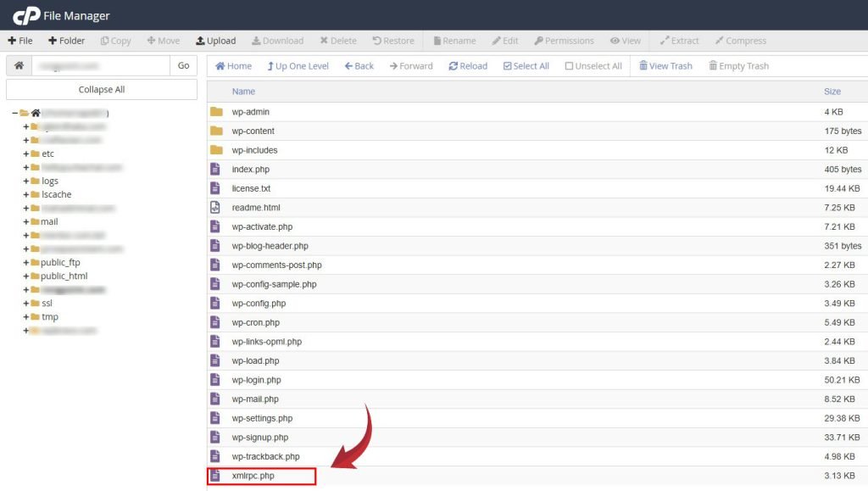Click the home icon beside path field
Viewport: 868px width, 491px height.
tap(19, 66)
